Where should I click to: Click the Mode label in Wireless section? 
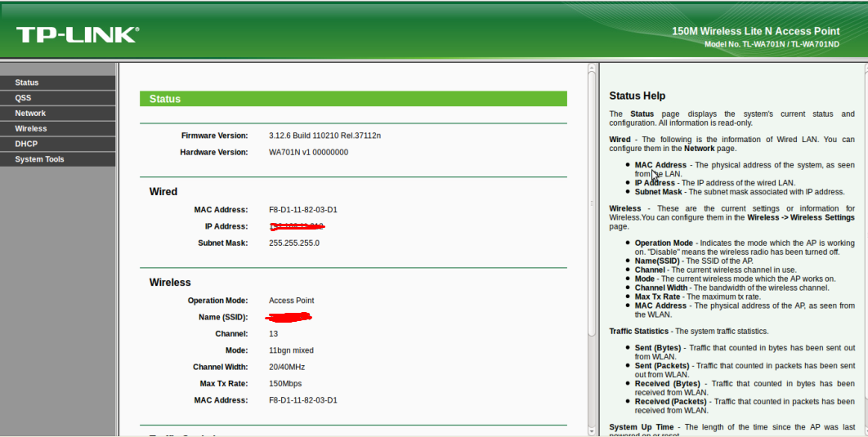click(x=236, y=350)
